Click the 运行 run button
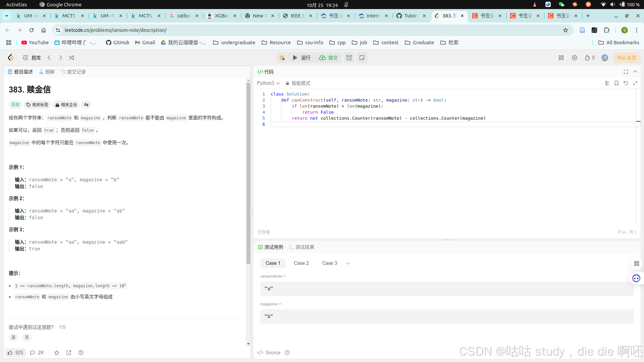 click(302, 58)
